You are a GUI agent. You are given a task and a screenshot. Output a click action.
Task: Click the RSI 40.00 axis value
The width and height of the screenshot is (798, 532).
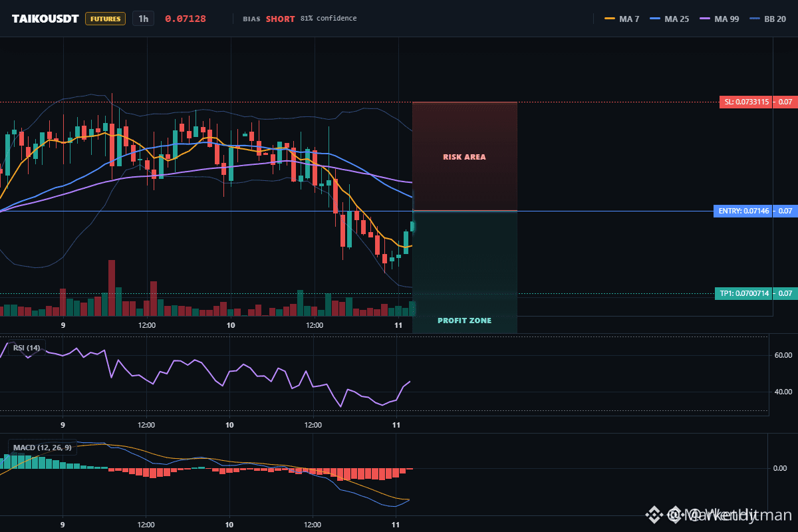coord(783,392)
